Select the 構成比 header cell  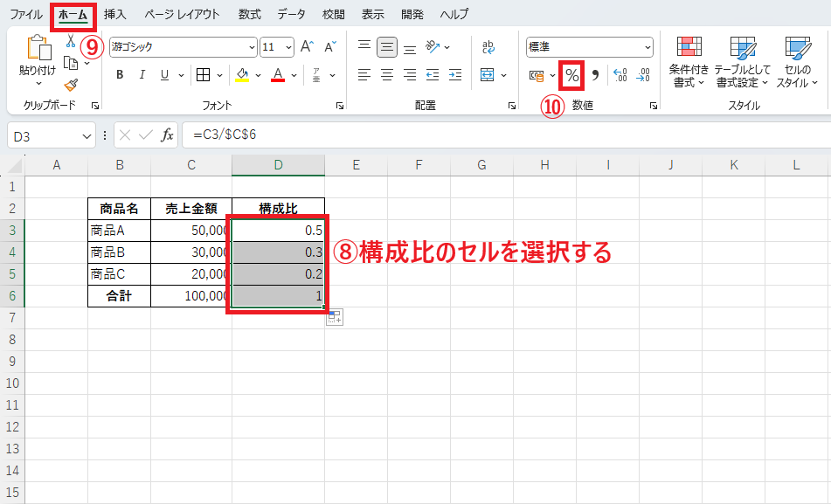(278, 208)
